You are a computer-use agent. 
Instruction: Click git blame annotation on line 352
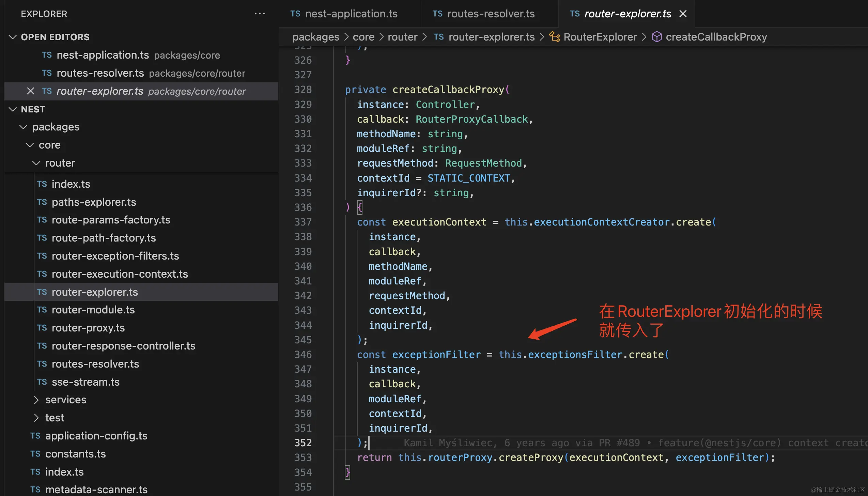pyautogui.click(x=635, y=443)
